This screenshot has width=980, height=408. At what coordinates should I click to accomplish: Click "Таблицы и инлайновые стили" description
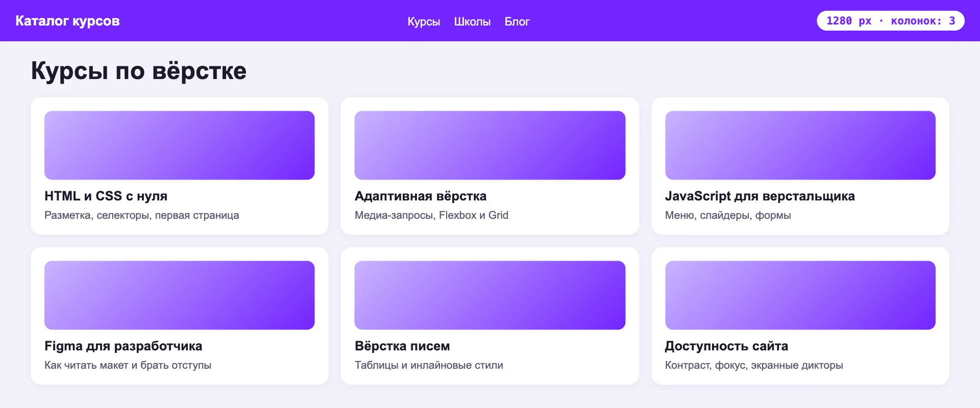click(x=429, y=365)
